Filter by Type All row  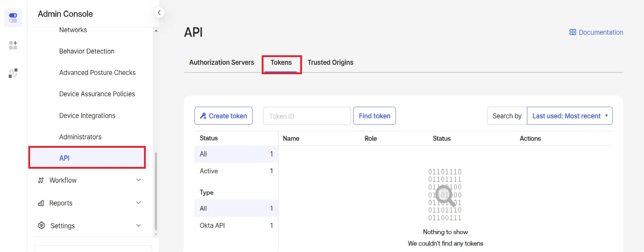(236, 208)
